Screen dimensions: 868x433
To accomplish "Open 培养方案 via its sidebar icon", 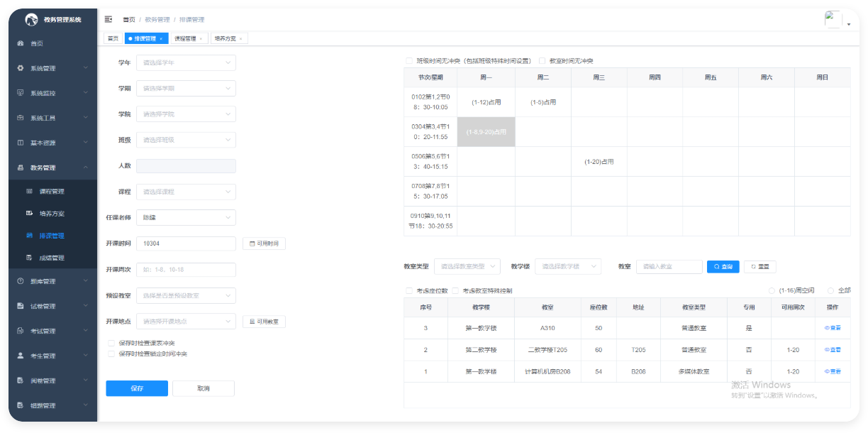I will coord(29,213).
